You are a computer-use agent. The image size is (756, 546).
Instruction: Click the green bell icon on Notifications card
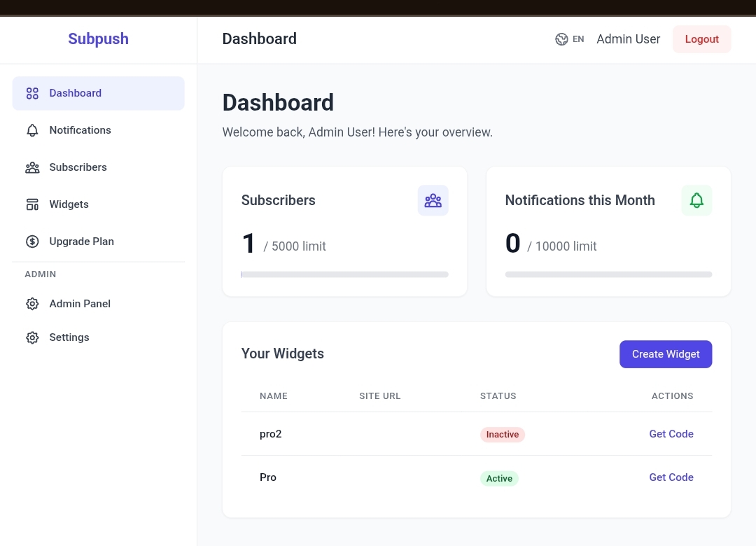click(x=696, y=200)
